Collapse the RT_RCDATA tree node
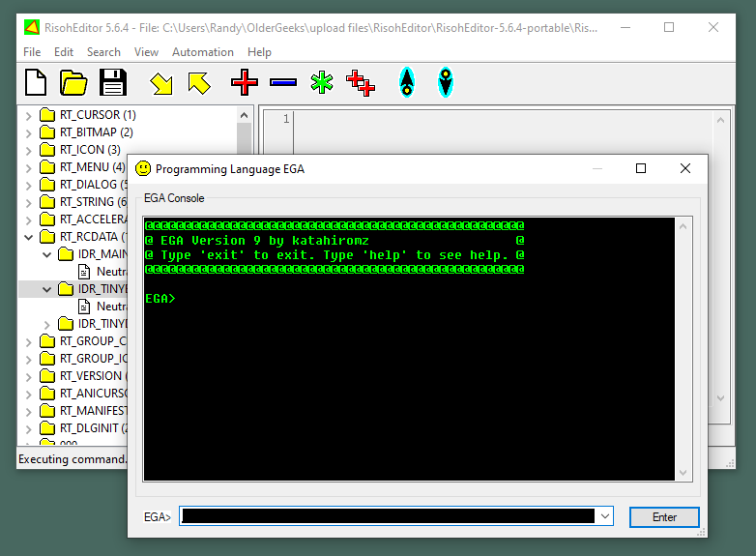This screenshot has width=756, height=556. coord(29,237)
